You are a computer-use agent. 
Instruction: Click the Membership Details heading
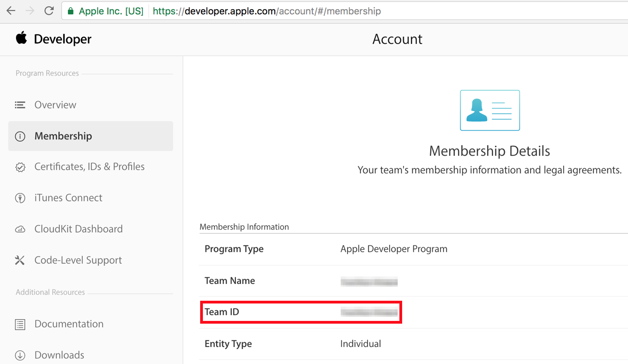(489, 151)
